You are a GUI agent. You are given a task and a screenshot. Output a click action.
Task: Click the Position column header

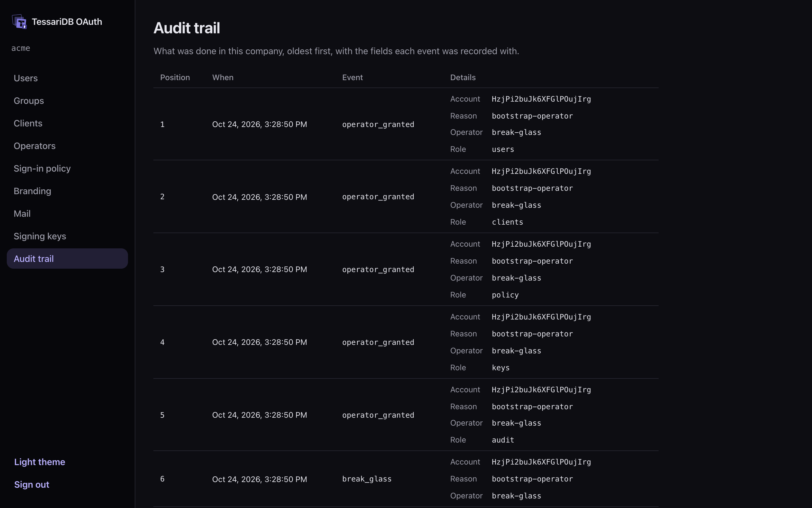click(175, 78)
